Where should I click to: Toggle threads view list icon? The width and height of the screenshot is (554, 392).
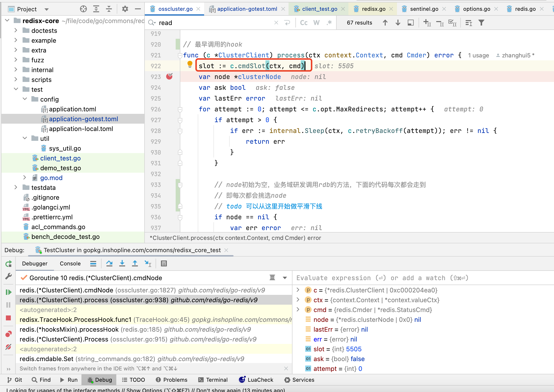[272, 278]
